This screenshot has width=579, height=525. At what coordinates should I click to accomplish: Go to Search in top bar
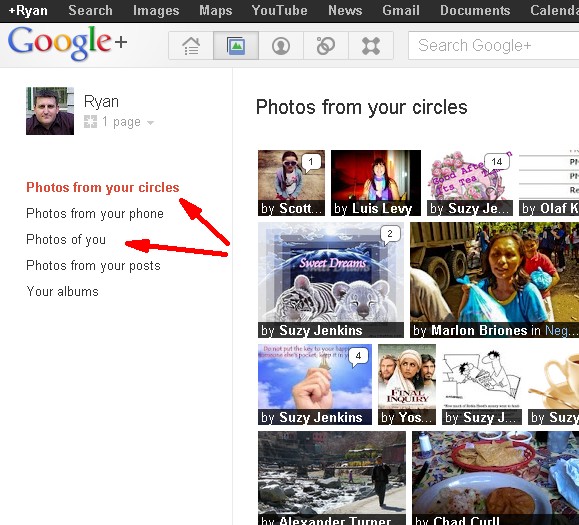[90, 10]
